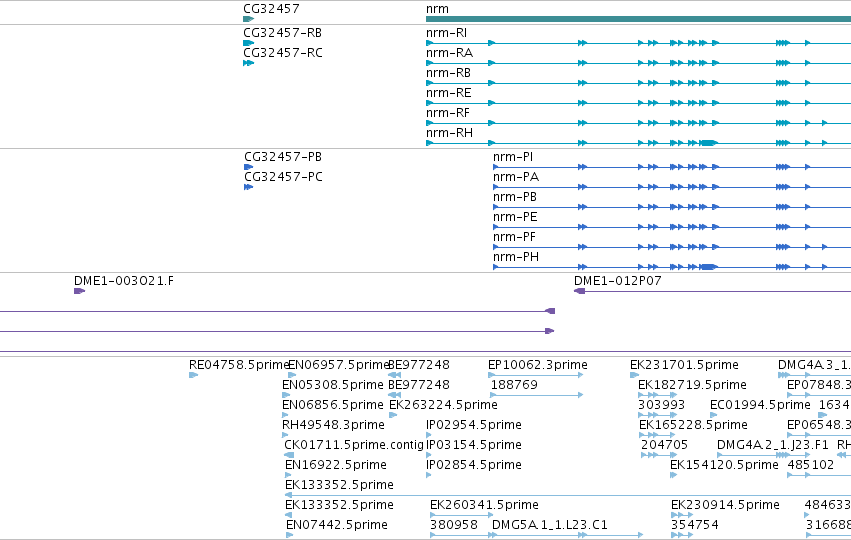Click the nrm-RA transcript label

(449, 53)
